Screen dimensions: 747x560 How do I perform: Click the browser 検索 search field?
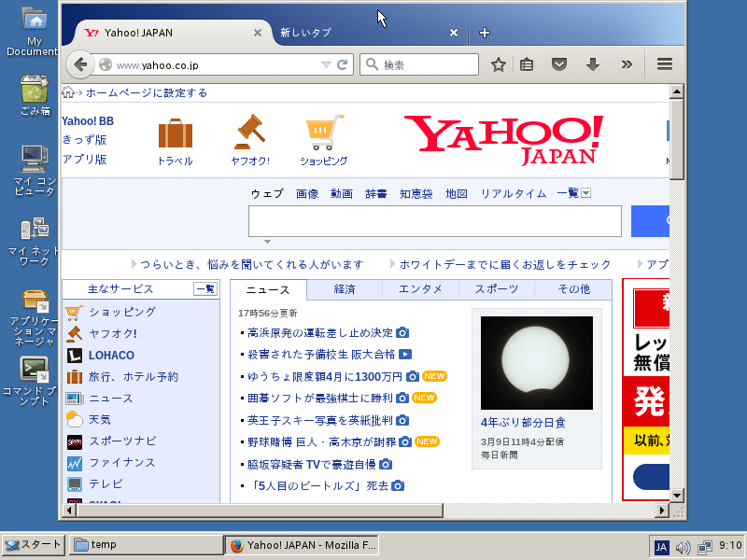point(419,64)
